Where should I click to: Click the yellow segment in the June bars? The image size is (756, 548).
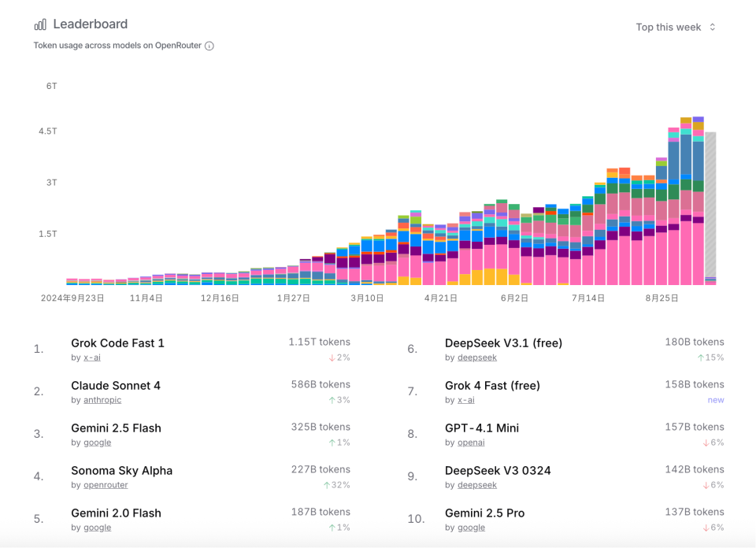pos(489,276)
